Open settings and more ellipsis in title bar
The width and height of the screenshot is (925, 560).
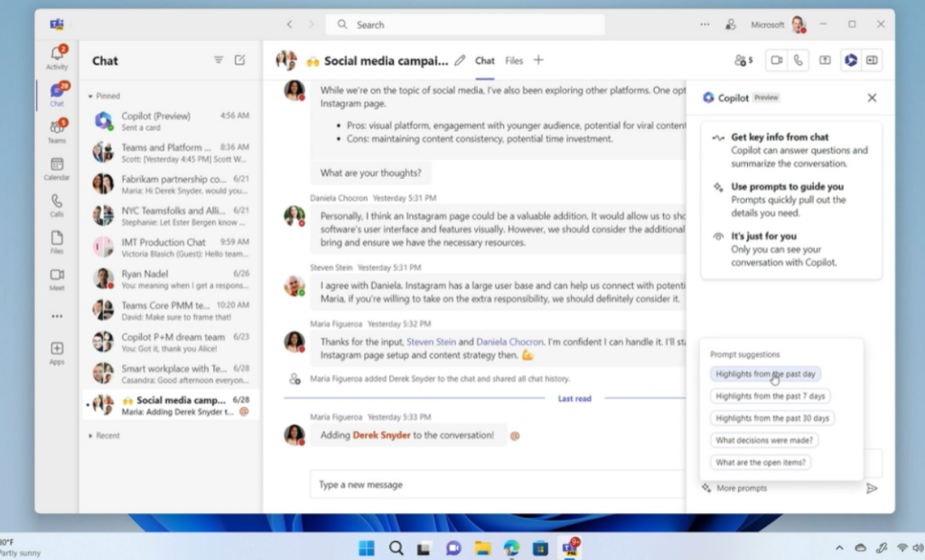705,24
